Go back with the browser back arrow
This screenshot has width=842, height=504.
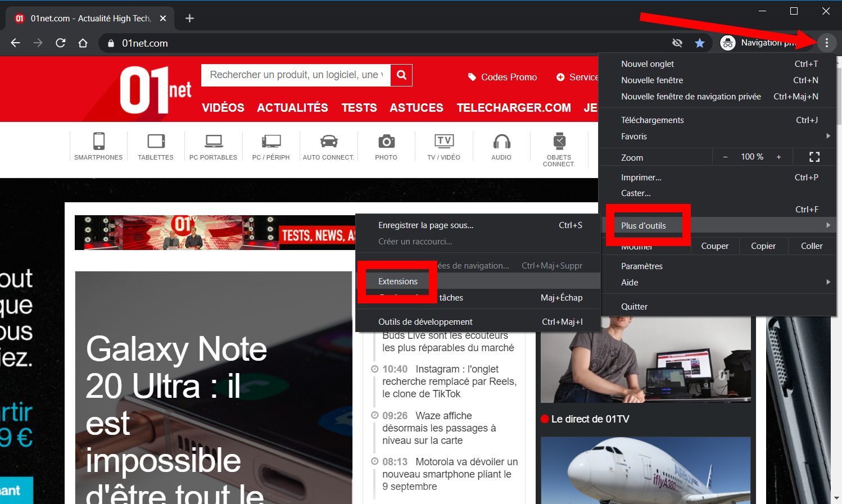[15, 43]
